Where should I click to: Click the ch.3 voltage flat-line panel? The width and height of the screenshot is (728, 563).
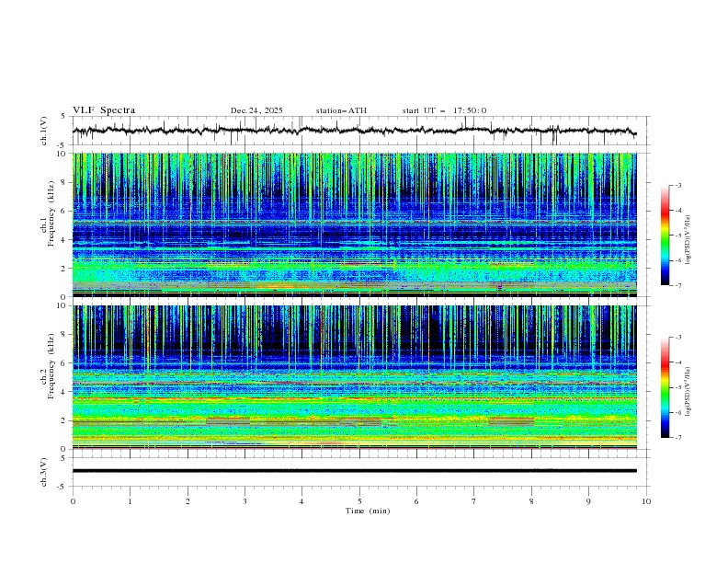tap(361, 472)
